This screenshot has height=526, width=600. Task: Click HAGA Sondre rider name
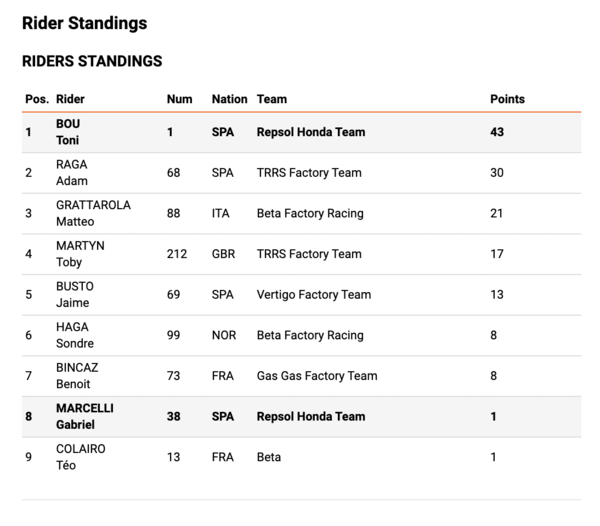click(75, 335)
